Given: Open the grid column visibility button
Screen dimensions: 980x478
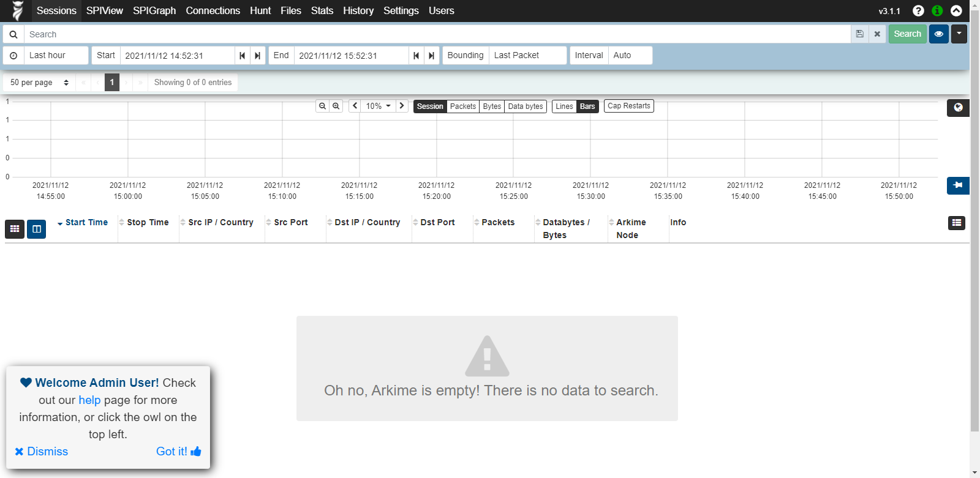Looking at the screenshot, I should [15, 229].
